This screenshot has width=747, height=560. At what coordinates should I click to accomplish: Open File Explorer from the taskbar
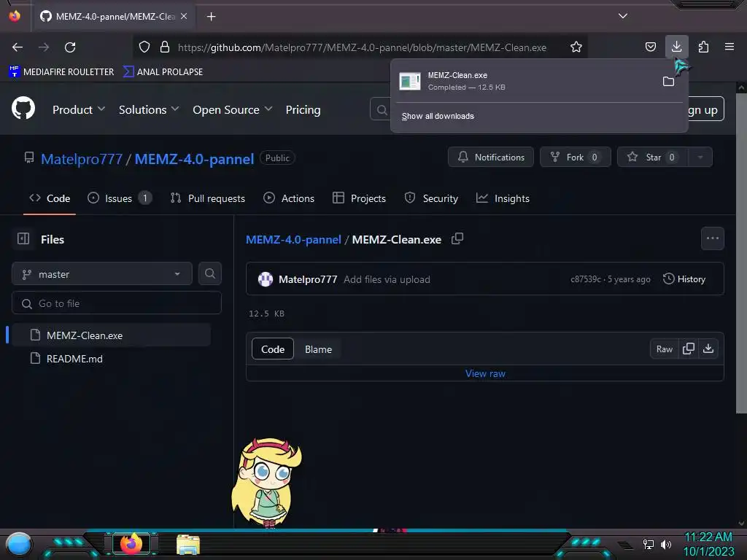click(x=188, y=544)
